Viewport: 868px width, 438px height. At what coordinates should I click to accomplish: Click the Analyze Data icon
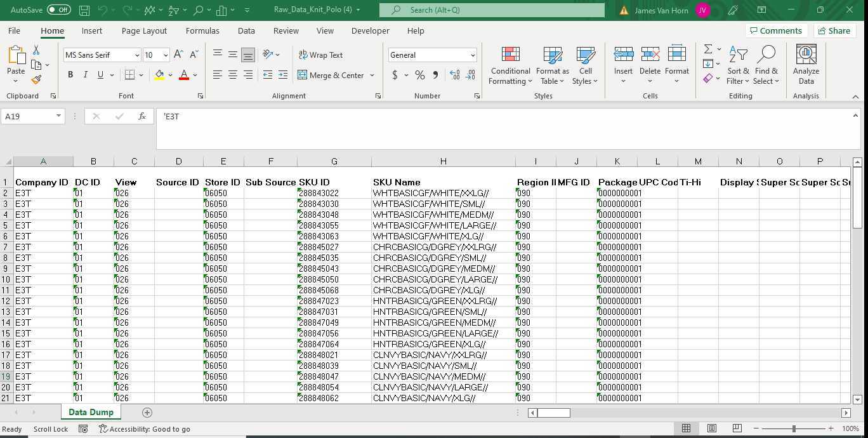[806, 65]
